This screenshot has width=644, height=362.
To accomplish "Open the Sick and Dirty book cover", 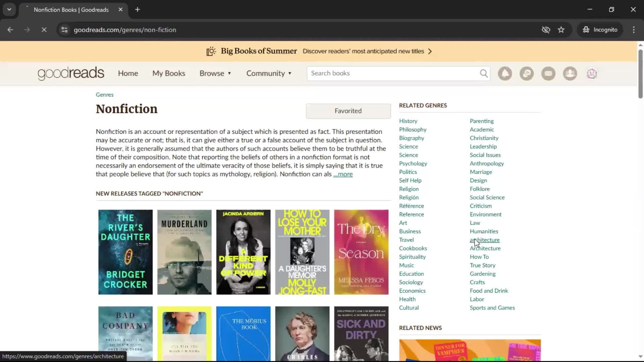I will (x=361, y=334).
